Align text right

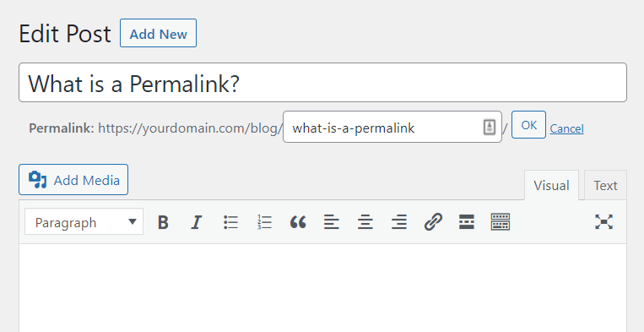[398, 222]
